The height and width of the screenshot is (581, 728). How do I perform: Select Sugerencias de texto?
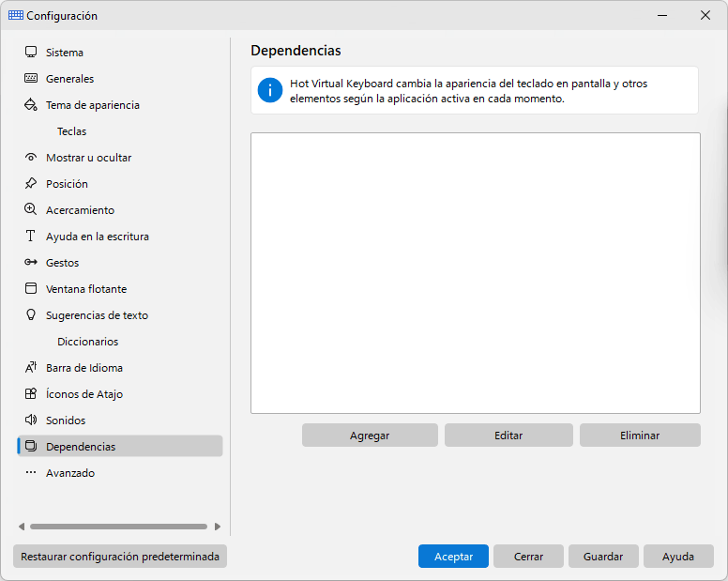(x=120, y=314)
